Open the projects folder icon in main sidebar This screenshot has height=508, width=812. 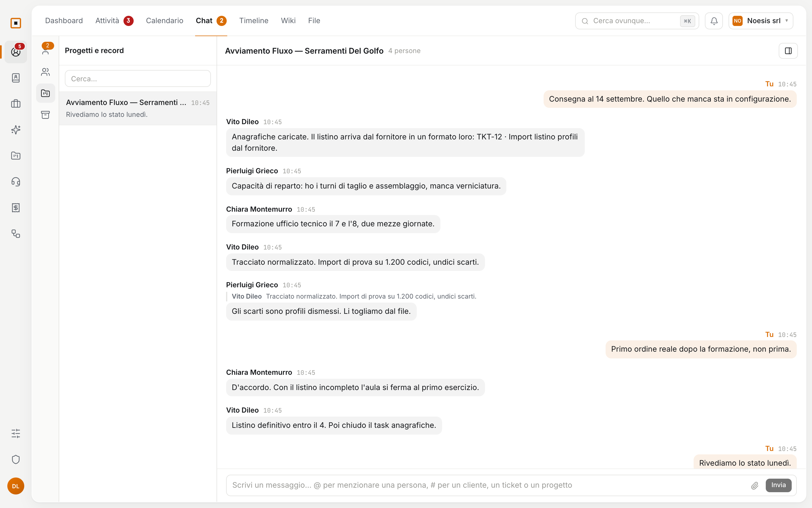[16, 156]
